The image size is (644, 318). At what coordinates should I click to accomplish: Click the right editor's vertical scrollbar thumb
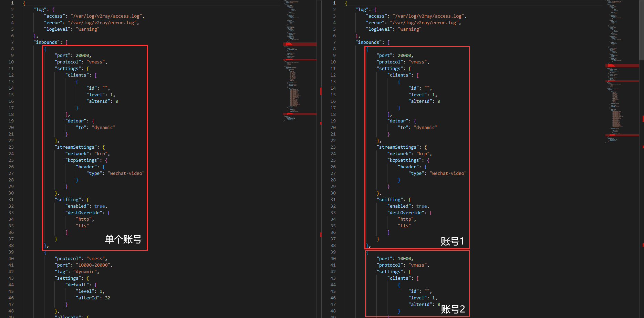click(x=642, y=30)
